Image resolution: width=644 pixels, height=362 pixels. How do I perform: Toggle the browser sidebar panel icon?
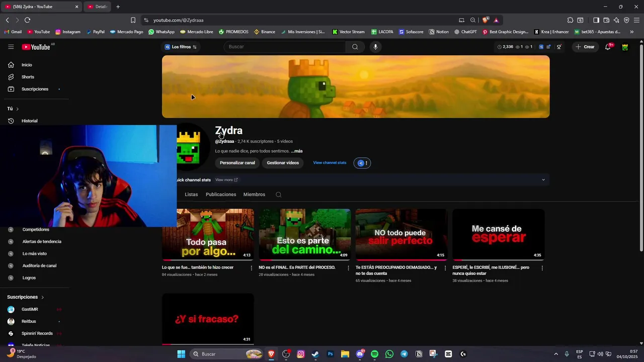tap(596, 20)
